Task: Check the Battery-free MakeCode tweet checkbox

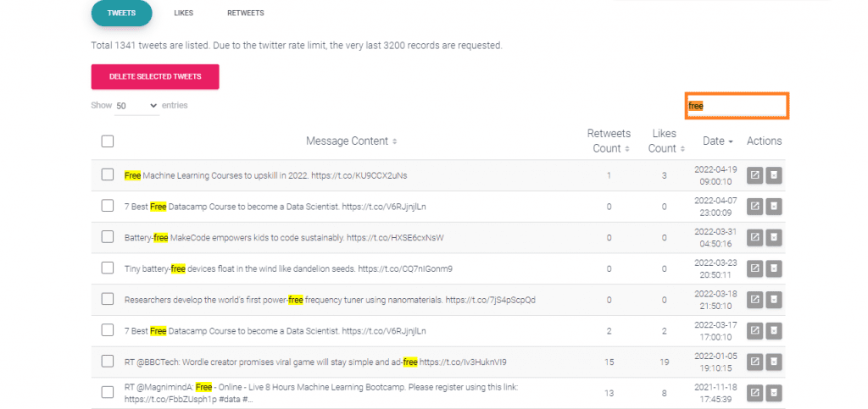Action: pos(108,236)
